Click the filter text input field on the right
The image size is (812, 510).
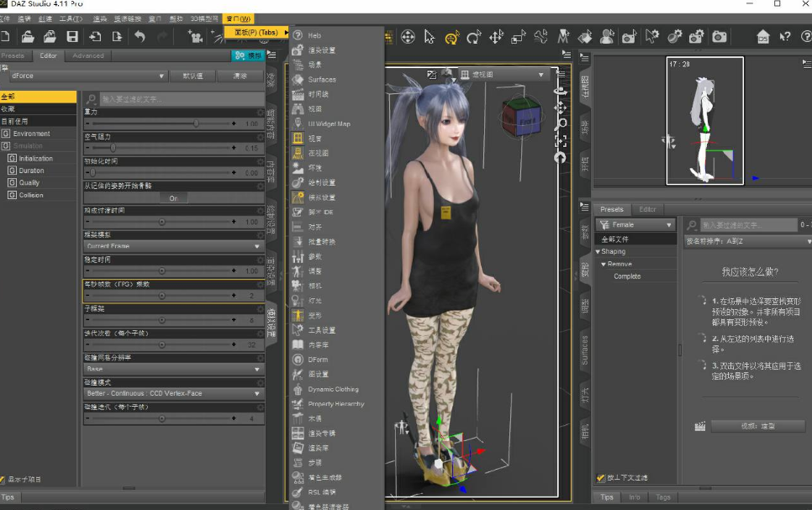pyautogui.click(x=748, y=225)
